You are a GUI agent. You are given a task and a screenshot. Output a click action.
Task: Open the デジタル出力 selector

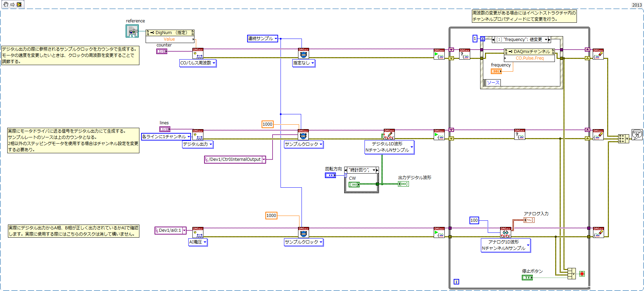tap(198, 144)
